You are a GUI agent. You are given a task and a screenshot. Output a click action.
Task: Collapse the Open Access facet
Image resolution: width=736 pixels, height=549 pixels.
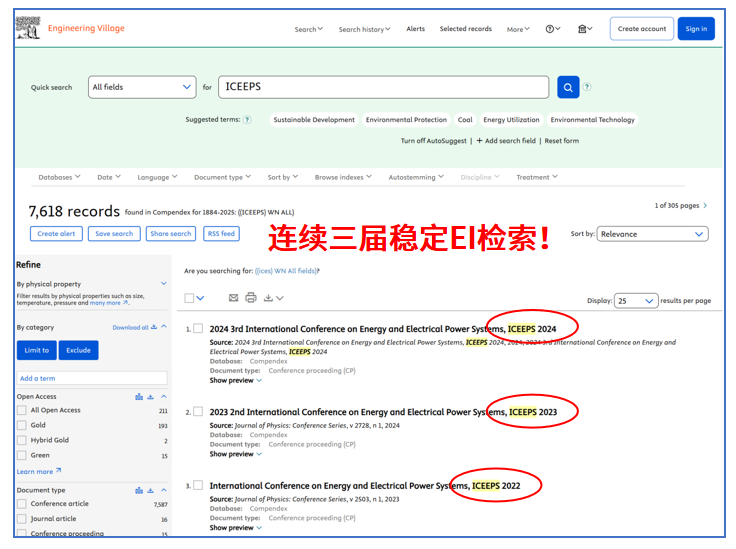164,397
